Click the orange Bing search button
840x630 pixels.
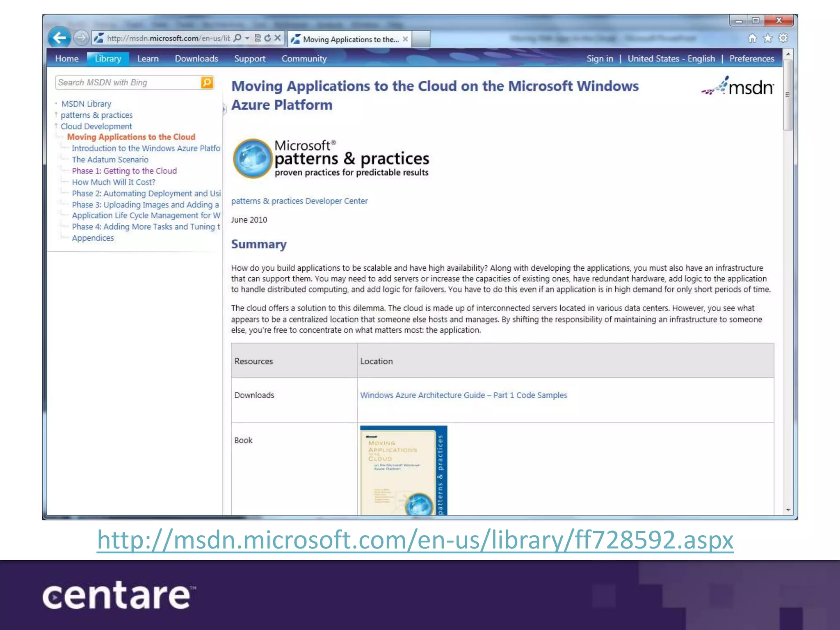coord(207,82)
